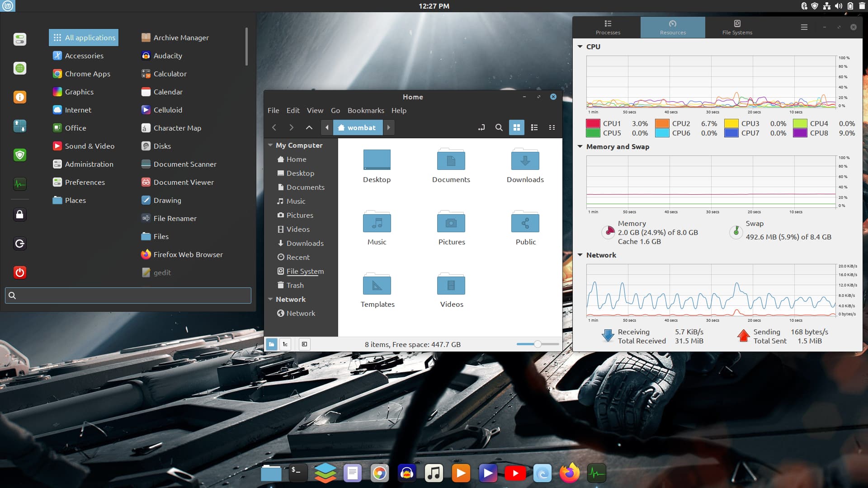868x488 pixels.
Task: Collapse the CPU graph section
Action: pos(580,47)
